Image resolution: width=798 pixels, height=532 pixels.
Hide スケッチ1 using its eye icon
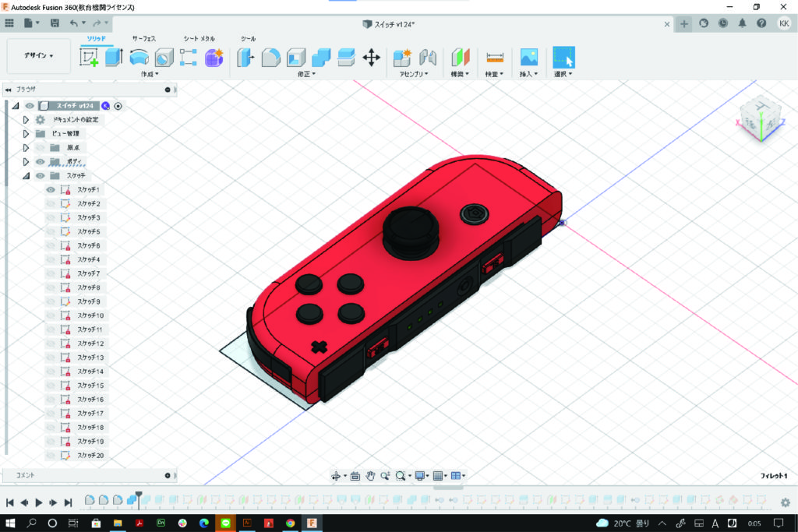tap(51, 189)
